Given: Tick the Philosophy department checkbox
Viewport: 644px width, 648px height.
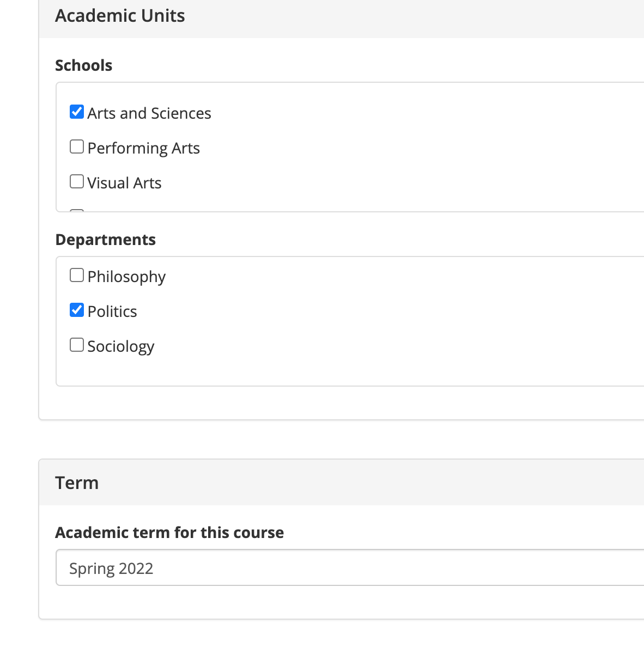Looking at the screenshot, I should click(x=77, y=276).
